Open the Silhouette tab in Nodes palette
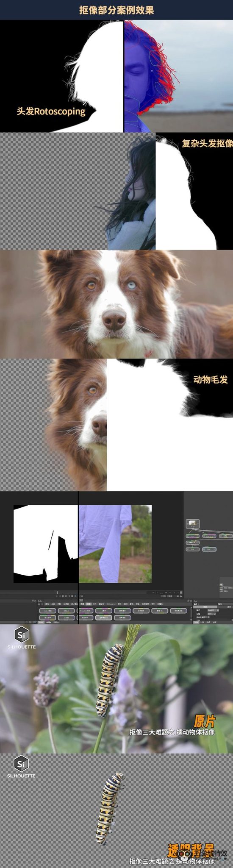This screenshot has height=868, width=233. click(111, 604)
